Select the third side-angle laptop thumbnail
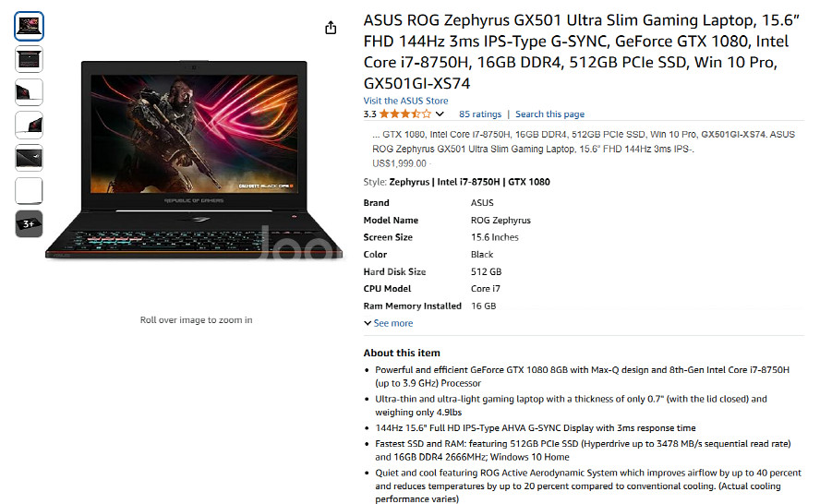 (x=29, y=92)
